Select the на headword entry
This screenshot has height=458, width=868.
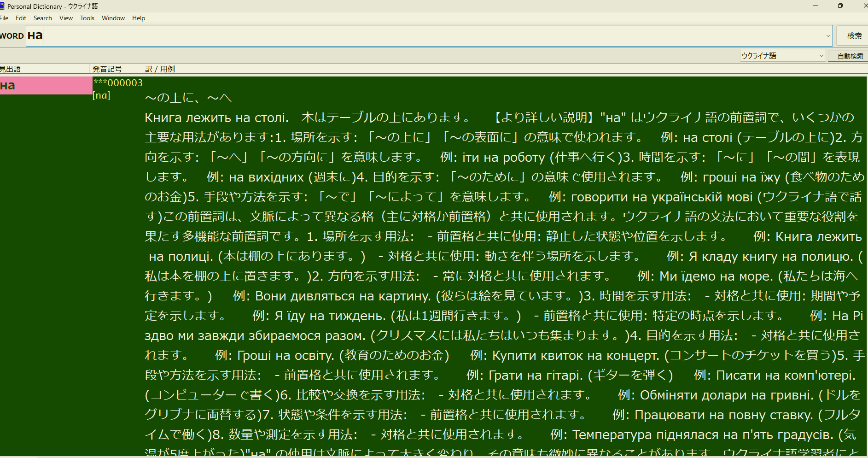coord(46,85)
